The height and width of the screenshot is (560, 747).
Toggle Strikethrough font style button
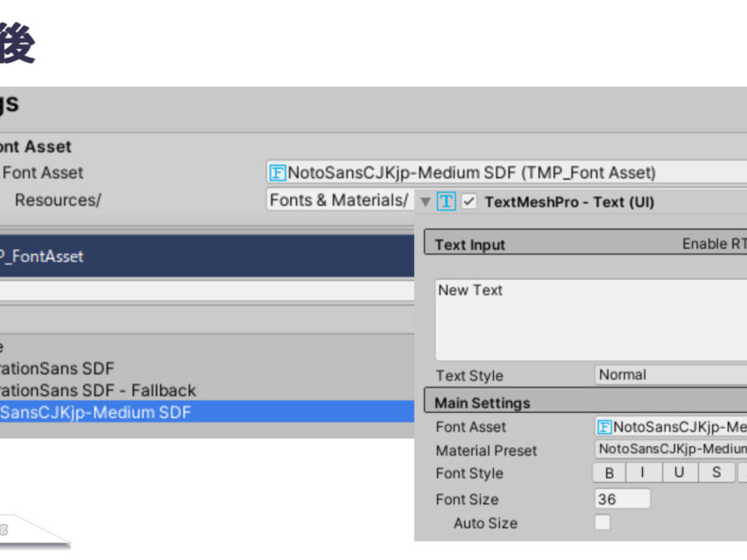pyautogui.click(x=716, y=472)
